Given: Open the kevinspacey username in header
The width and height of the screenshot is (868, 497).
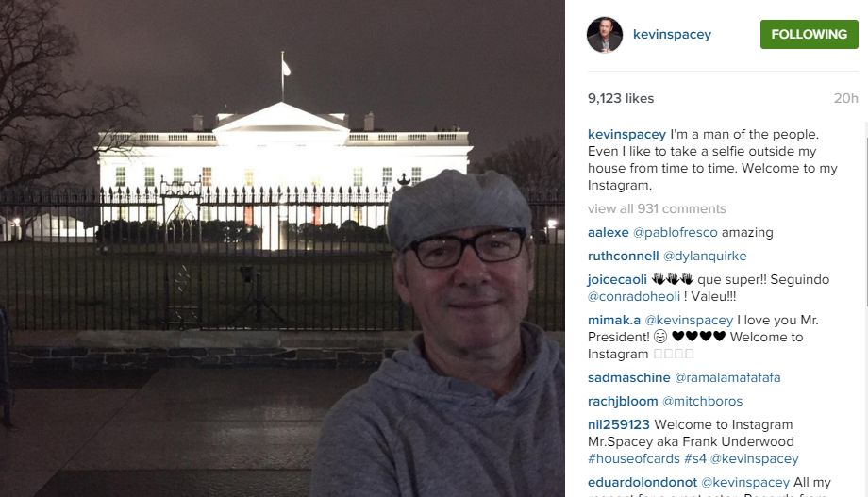Looking at the screenshot, I should [672, 34].
